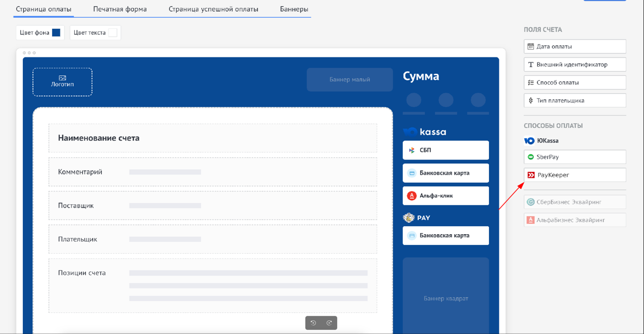Viewport: 644px width, 334px height.
Task: Click the PAY emblem icon in preview
Action: pyautogui.click(x=409, y=218)
